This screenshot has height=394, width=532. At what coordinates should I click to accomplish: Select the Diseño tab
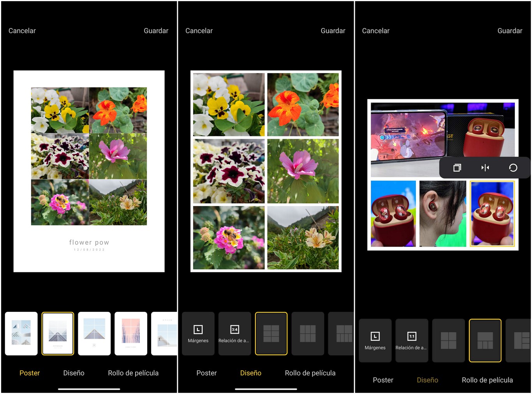[x=250, y=373]
